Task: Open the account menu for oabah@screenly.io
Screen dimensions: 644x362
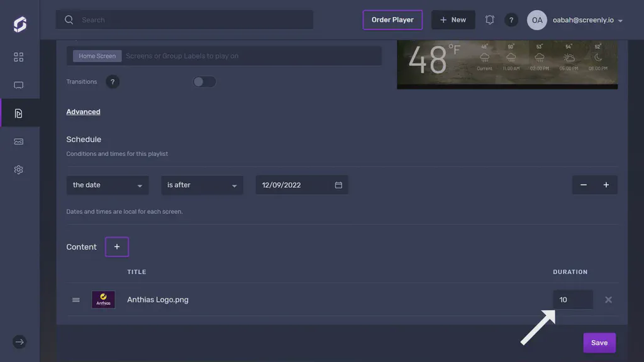Action: 587,20
